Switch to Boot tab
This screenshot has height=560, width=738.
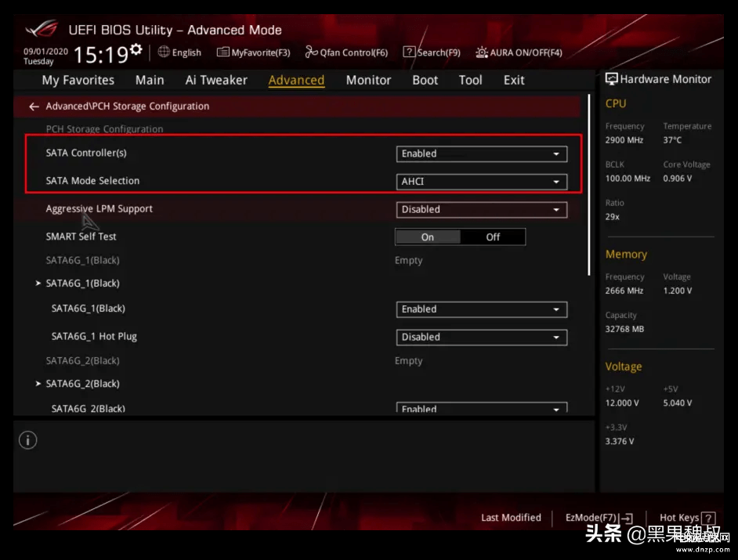425,80
